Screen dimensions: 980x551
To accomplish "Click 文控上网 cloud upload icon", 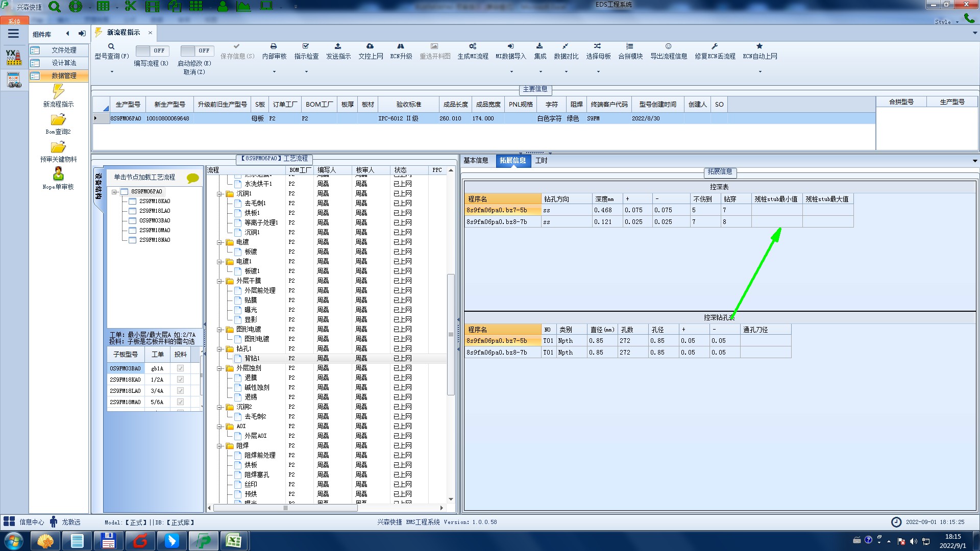I will (370, 46).
